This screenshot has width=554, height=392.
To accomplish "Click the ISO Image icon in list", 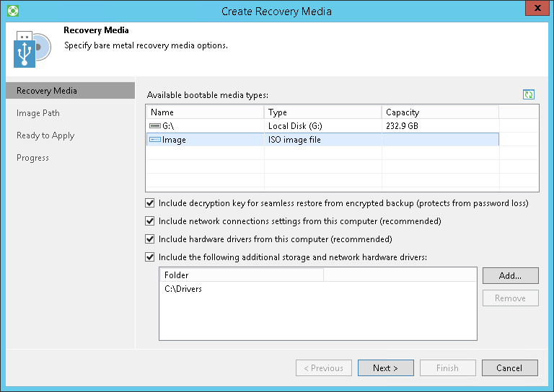I will point(155,140).
